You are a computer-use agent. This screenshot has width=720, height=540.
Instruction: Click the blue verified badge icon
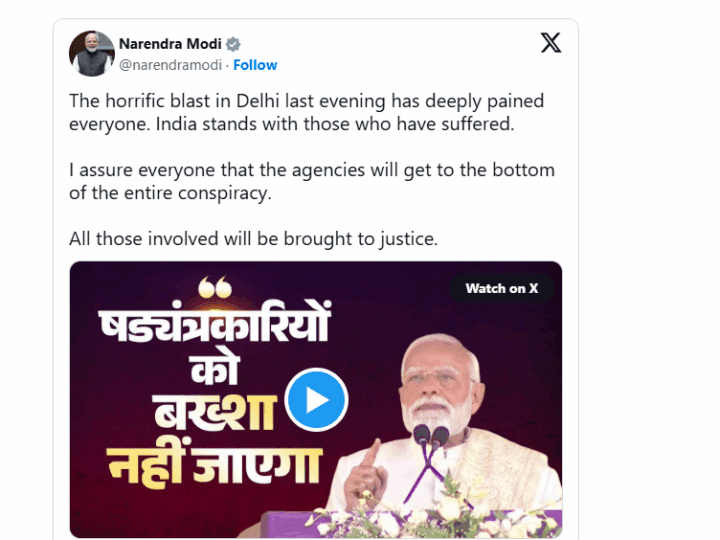pyautogui.click(x=233, y=44)
